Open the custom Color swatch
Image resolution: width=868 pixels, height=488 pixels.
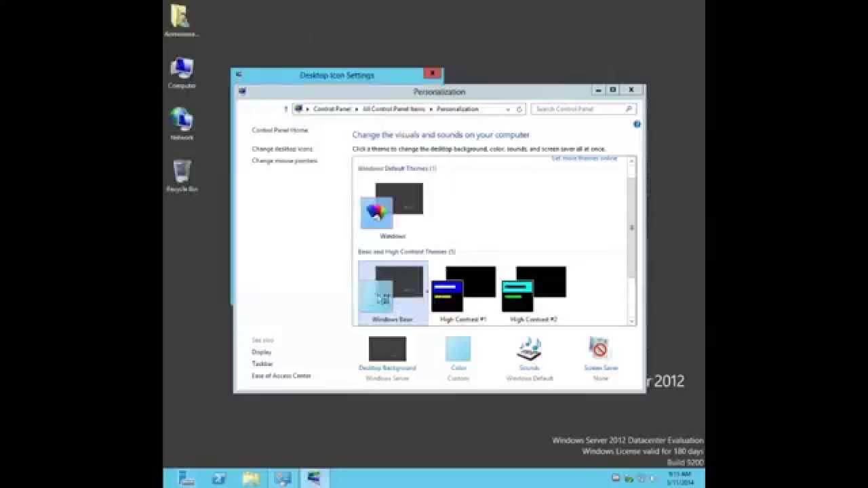pyautogui.click(x=458, y=349)
